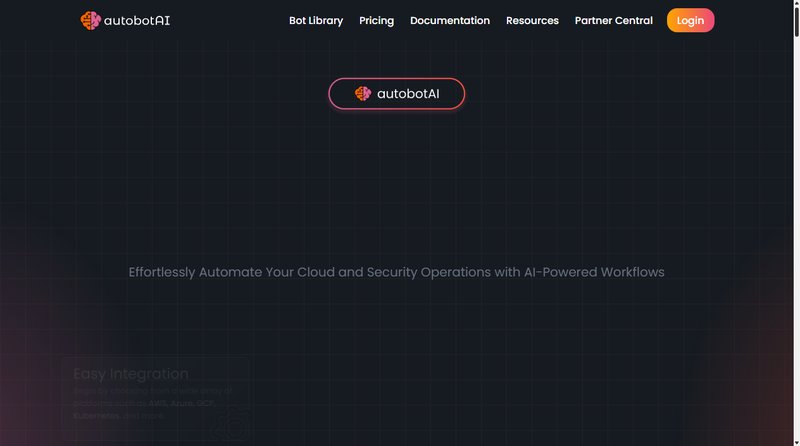Open the Bot Library menu item
This screenshot has width=800, height=446.
point(316,20)
